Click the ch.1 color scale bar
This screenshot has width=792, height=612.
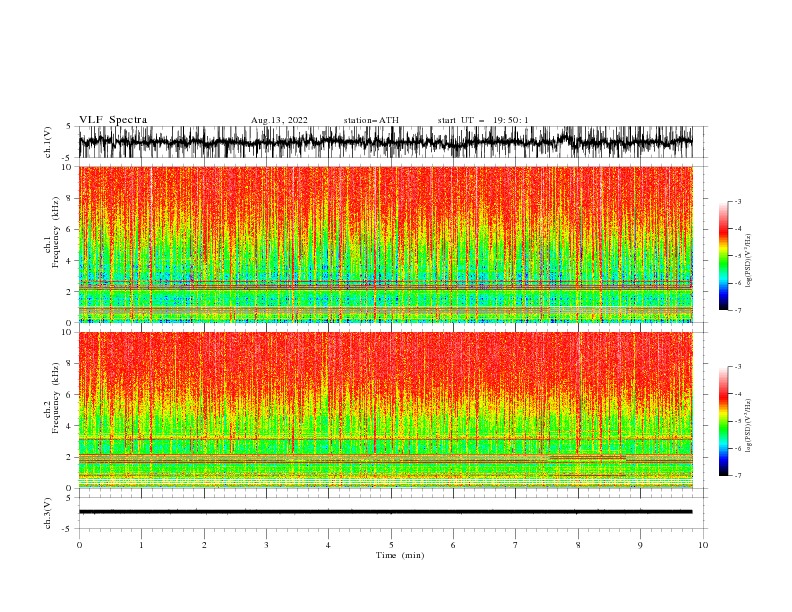click(724, 255)
